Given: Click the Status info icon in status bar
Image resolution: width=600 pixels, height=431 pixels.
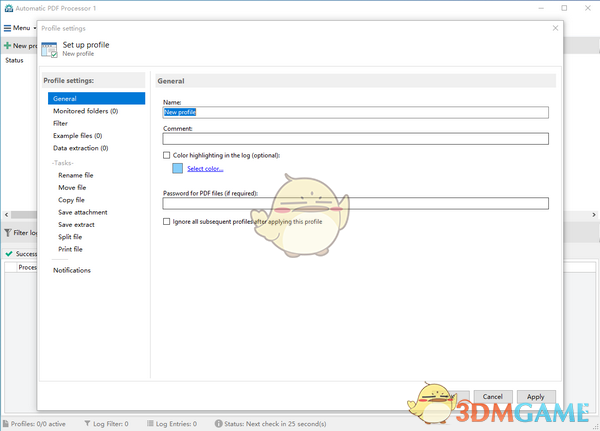Looking at the screenshot, I should [218, 424].
